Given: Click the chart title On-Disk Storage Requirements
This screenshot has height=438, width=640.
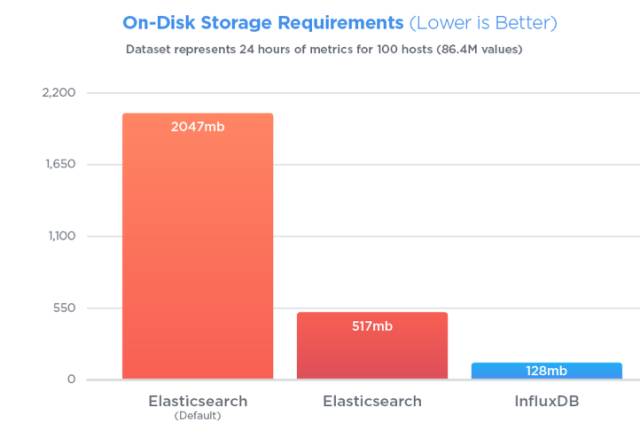Looking at the screenshot, I should click(263, 23).
